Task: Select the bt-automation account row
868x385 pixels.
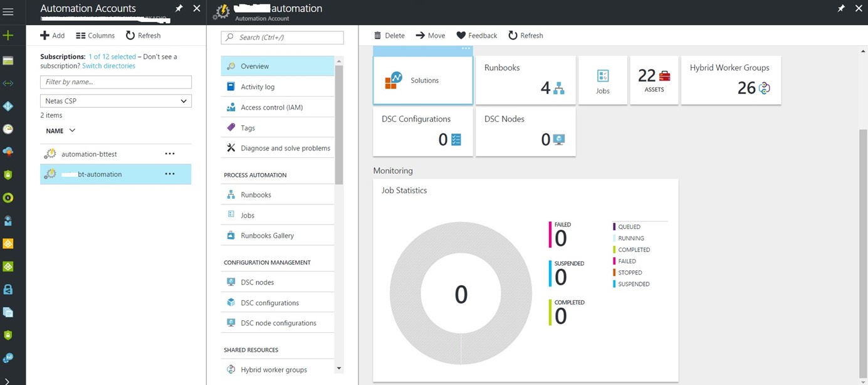Action: 115,174
